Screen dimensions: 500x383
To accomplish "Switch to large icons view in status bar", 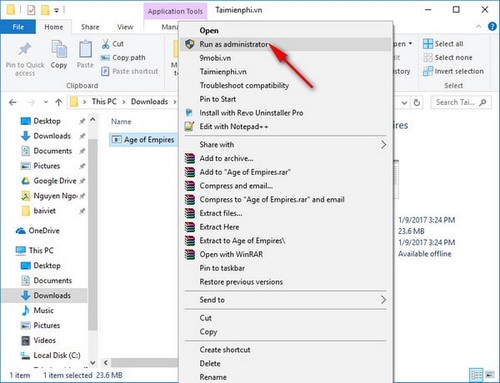I will (490, 375).
